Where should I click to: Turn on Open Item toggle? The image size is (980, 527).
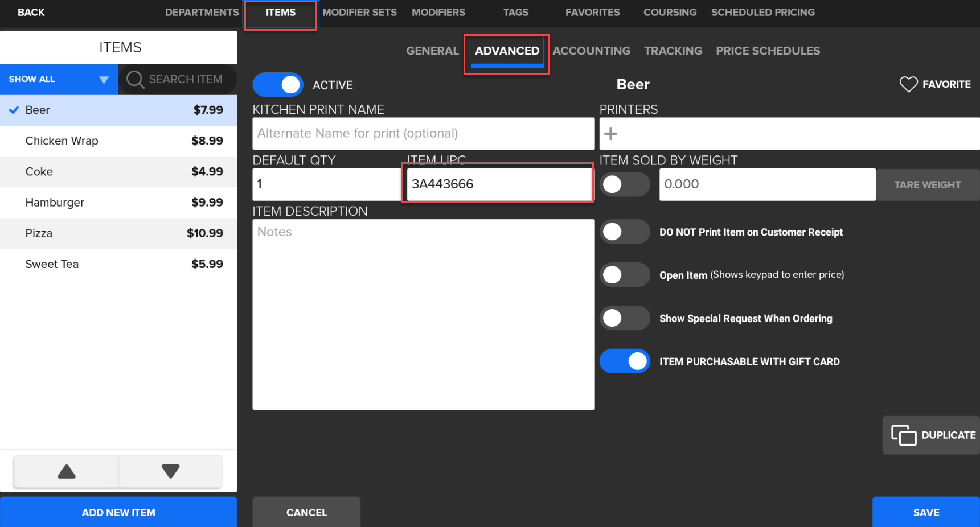pos(624,275)
